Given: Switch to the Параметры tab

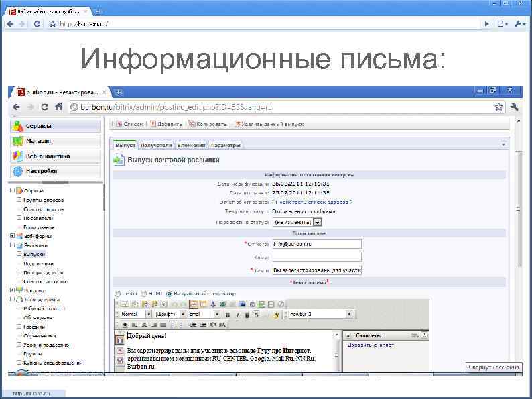Looking at the screenshot, I should (226, 145).
